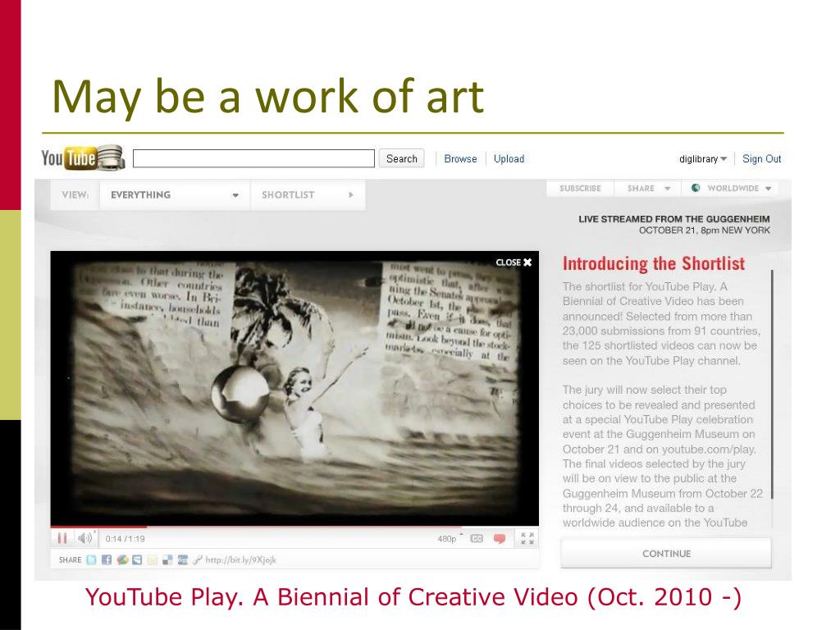Open the SHARE dropdown in top bar
The height and width of the screenshot is (630, 840).
click(648, 189)
